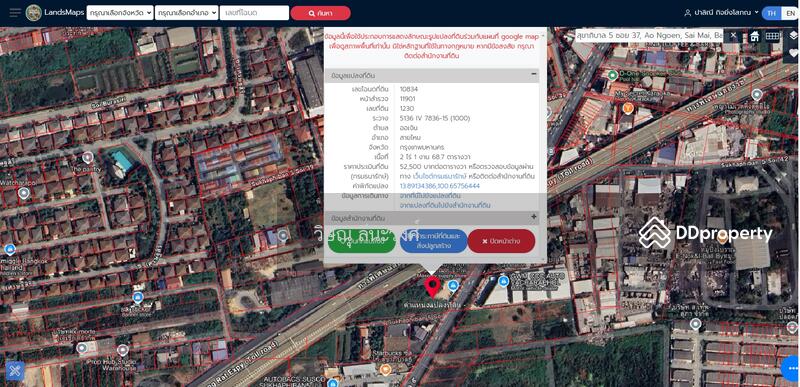Click the home icon on the map toolbar
The width and height of the screenshot is (800, 387).
click(755, 36)
